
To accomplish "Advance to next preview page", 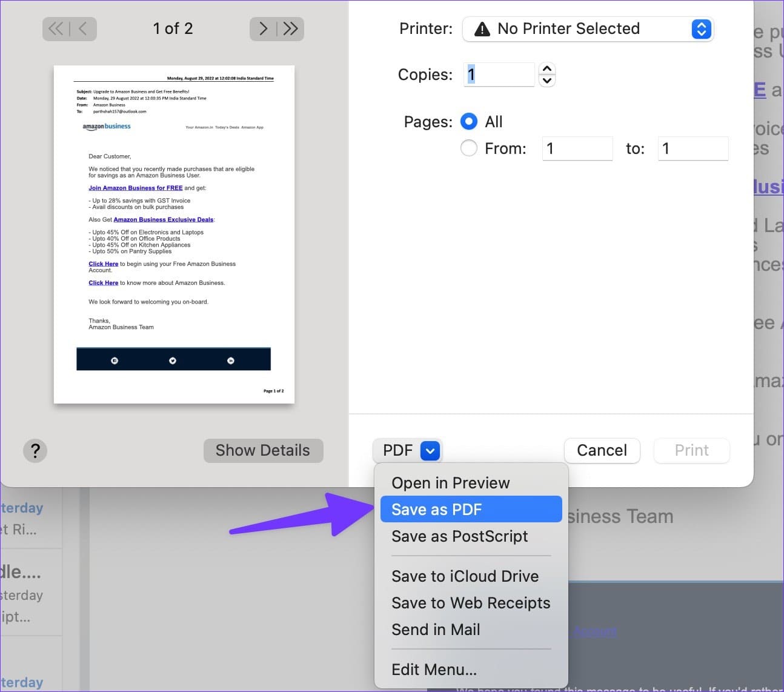I will [x=263, y=28].
